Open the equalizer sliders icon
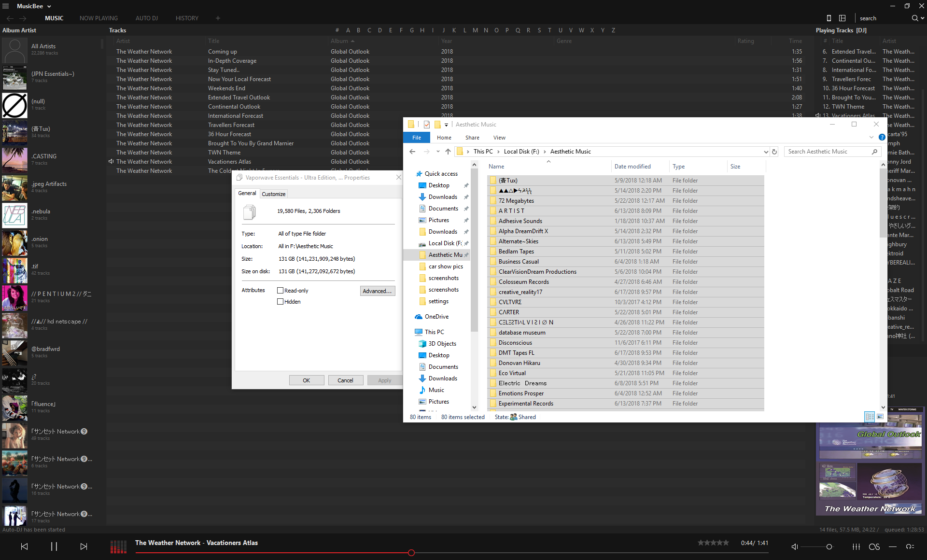This screenshot has width=927, height=560. (856, 546)
